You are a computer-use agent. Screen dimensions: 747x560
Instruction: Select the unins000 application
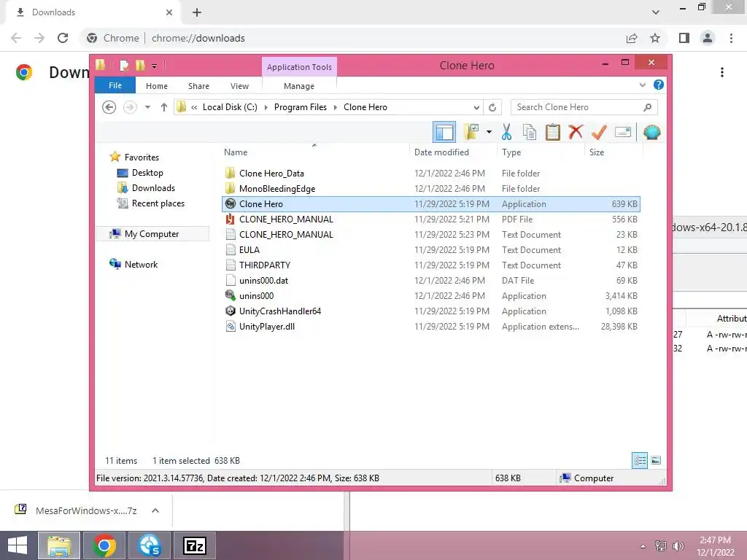point(431,296)
